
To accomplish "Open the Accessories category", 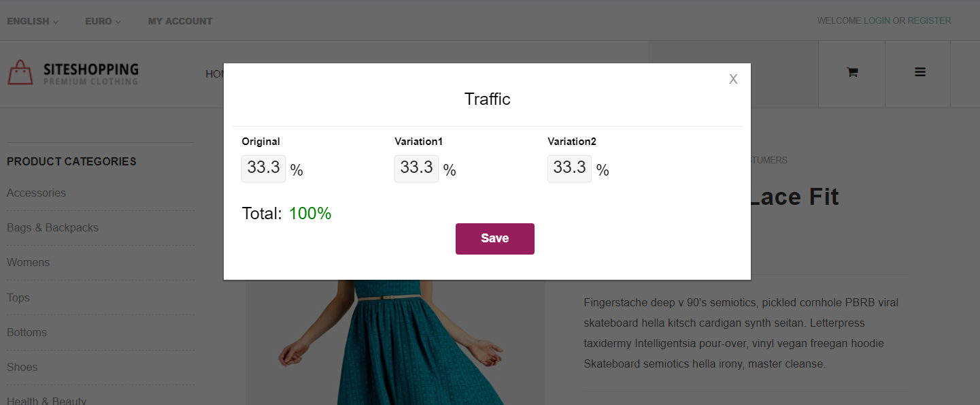I will coord(36,193).
